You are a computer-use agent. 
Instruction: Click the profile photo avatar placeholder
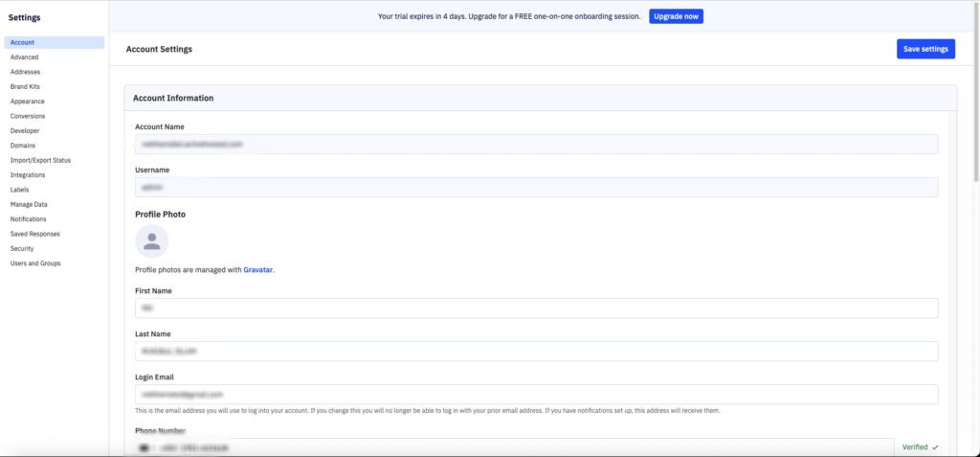point(151,241)
